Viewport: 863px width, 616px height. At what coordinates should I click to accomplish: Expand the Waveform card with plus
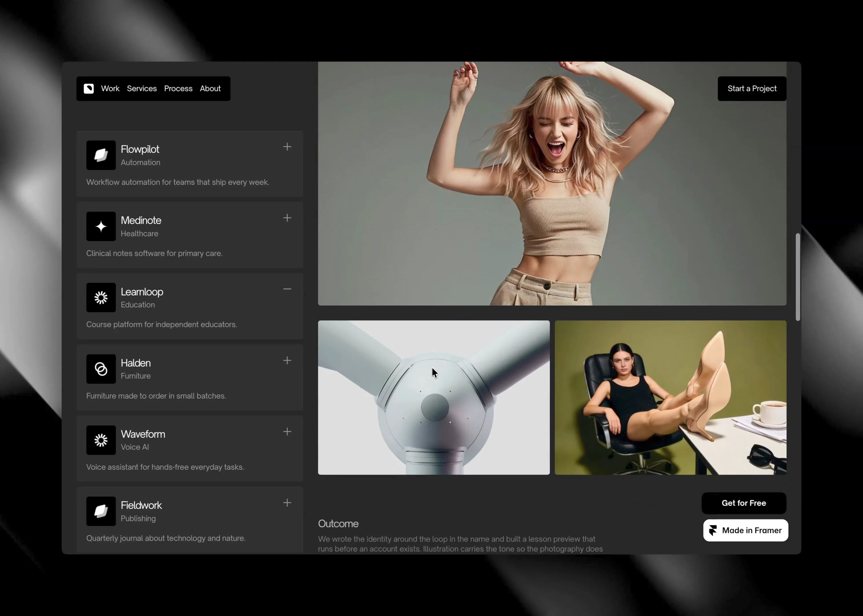coord(287,432)
